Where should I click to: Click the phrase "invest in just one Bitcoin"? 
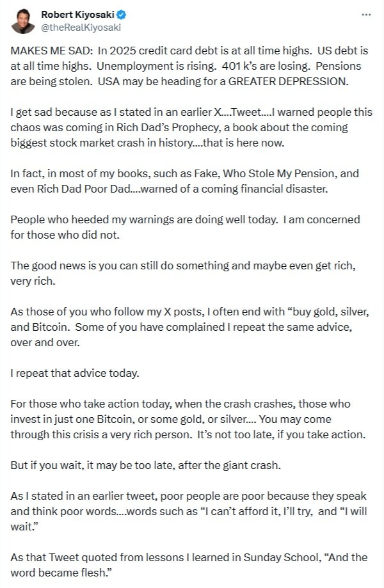click(72, 419)
